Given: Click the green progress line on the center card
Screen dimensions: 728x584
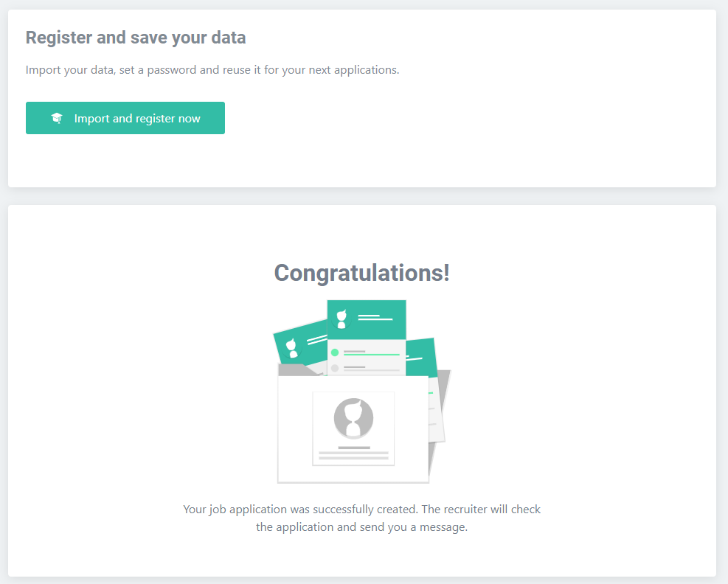Looking at the screenshot, I should [x=372, y=355].
